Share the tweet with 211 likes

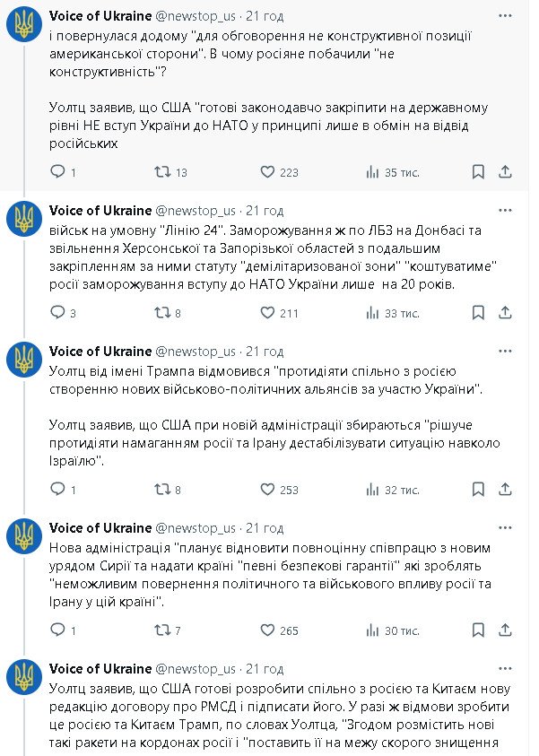(504, 312)
